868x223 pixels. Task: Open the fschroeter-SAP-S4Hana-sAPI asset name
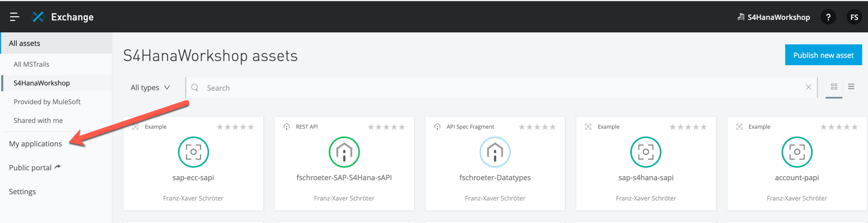point(344,178)
